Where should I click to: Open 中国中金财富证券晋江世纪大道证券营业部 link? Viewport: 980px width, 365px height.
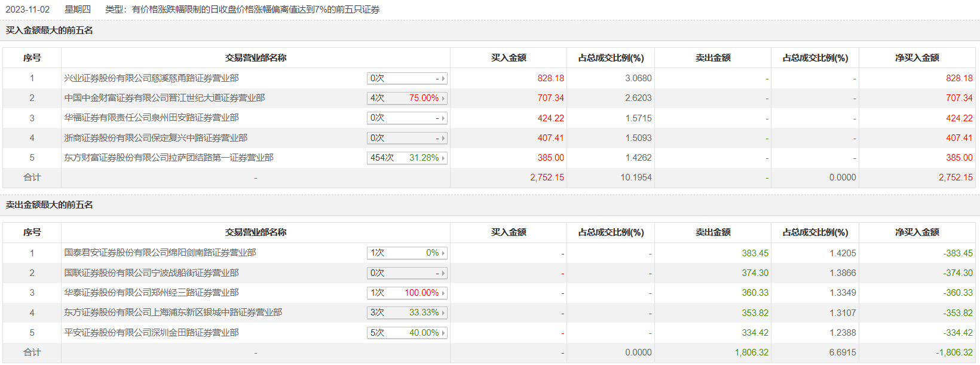pyautogui.click(x=164, y=98)
